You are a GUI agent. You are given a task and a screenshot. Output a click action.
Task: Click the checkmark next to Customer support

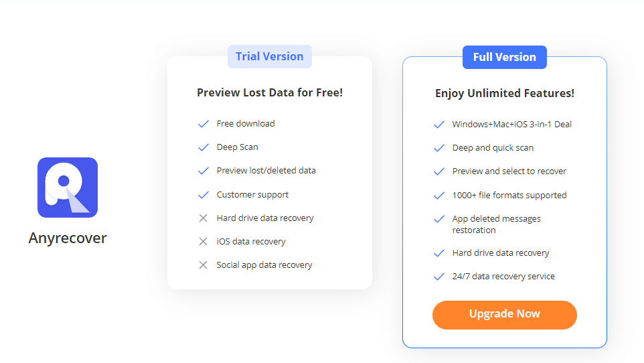click(204, 194)
